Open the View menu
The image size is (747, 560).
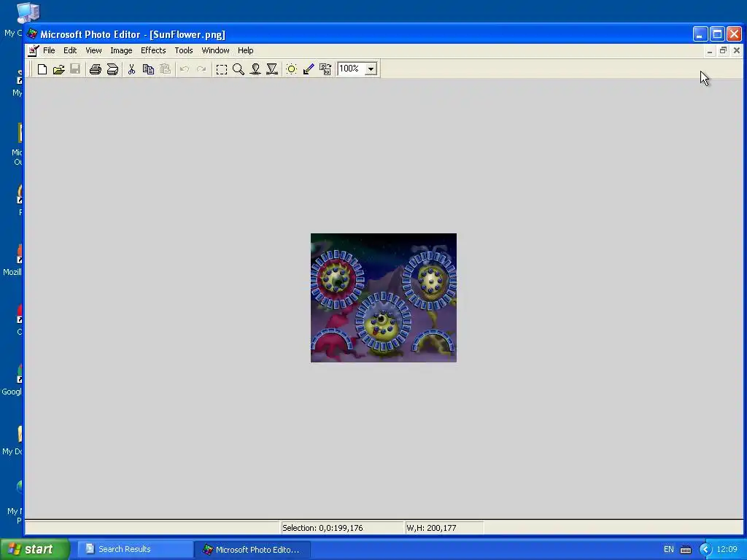93,50
